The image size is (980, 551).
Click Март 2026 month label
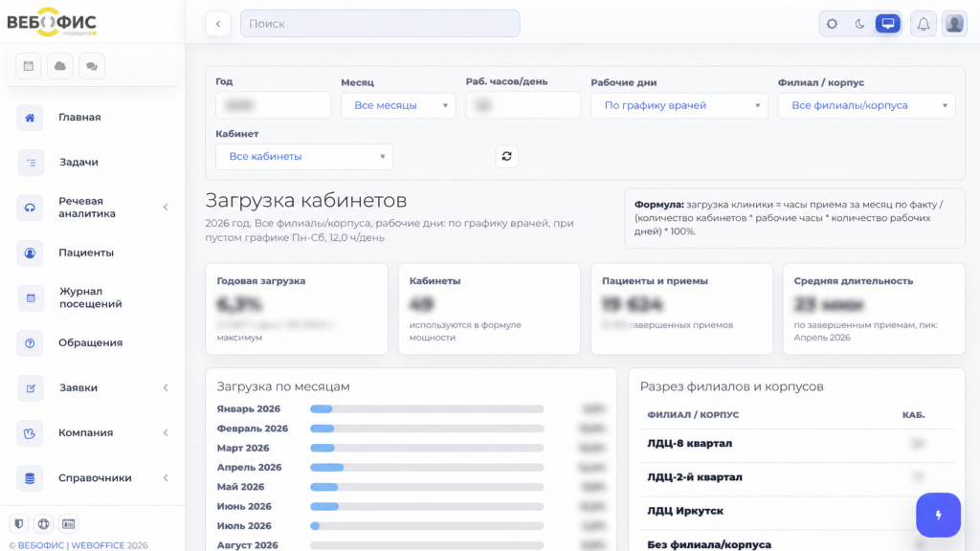click(x=243, y=448)
